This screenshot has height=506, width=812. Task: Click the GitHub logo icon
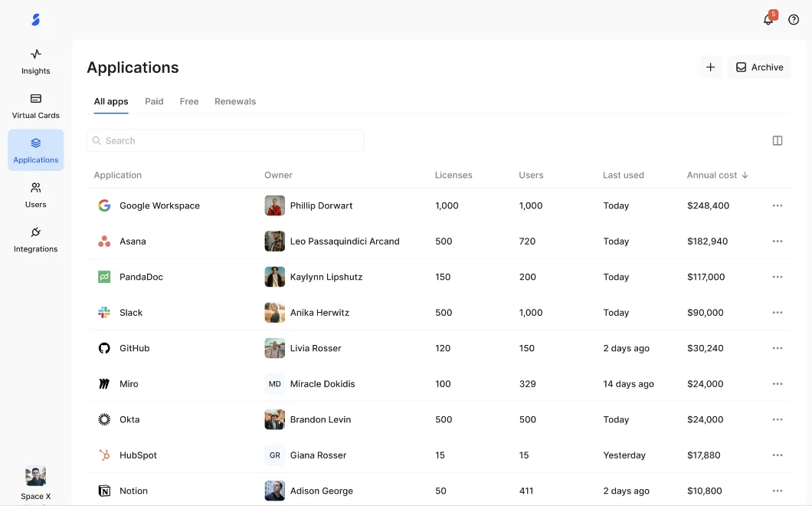[x=104, y=348]
